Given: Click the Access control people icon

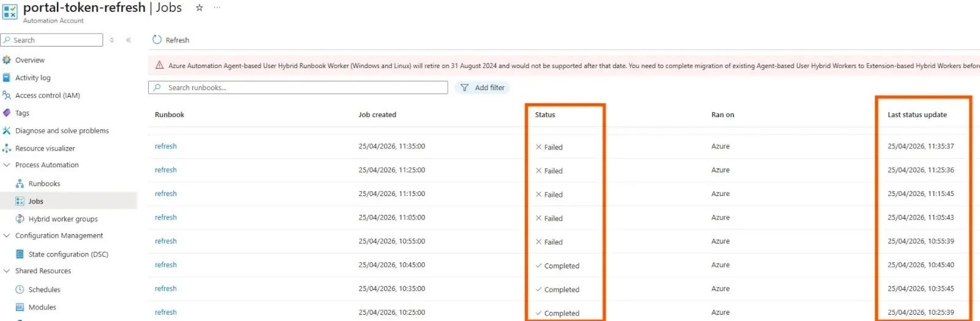Looking at the screenshot, I should tap(7, 96).
